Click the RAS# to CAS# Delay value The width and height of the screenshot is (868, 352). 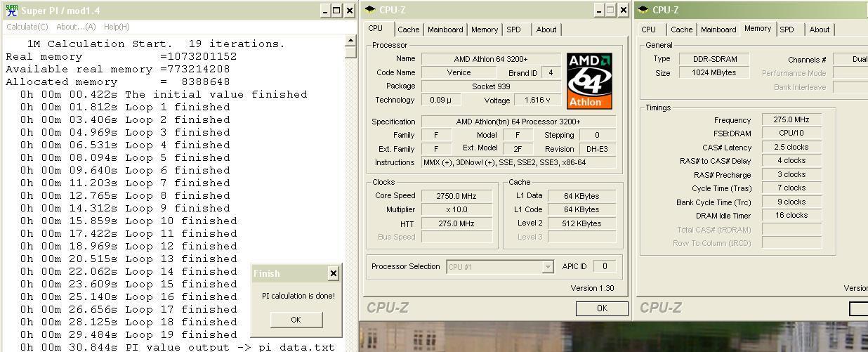791,161
